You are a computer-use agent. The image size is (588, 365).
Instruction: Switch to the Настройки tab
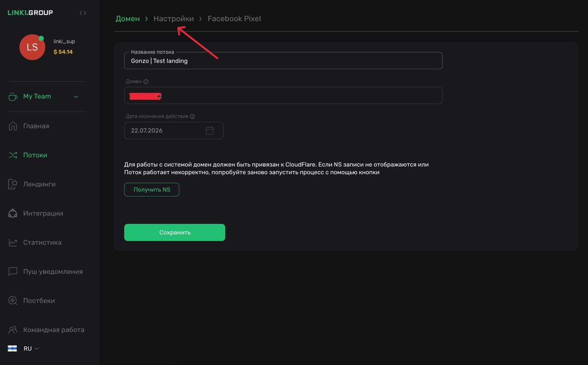pyautogui.click(x=174, y=19)
